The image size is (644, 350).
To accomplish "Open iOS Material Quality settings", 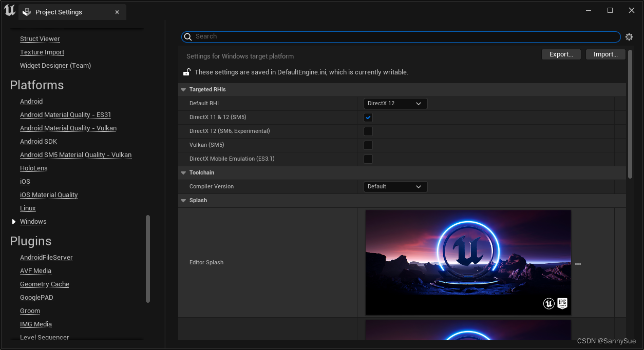I will [x=49, y=195].
